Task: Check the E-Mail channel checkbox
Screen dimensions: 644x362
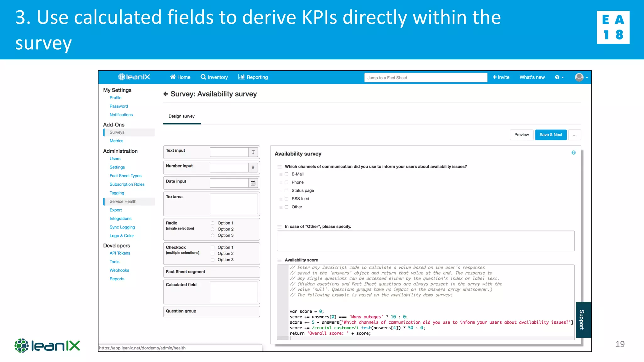Action: click(x=286, y=174)
